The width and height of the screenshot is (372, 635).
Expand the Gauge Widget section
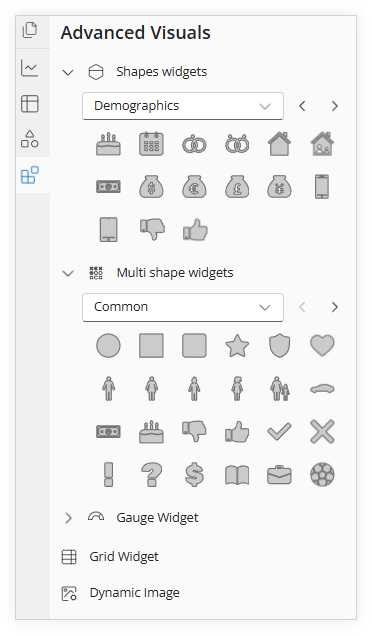(x=68, y=518)
